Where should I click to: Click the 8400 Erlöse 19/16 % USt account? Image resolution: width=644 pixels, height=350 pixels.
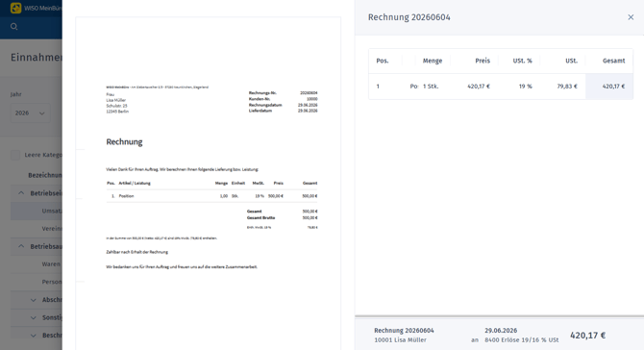click(x=522, y=340)
